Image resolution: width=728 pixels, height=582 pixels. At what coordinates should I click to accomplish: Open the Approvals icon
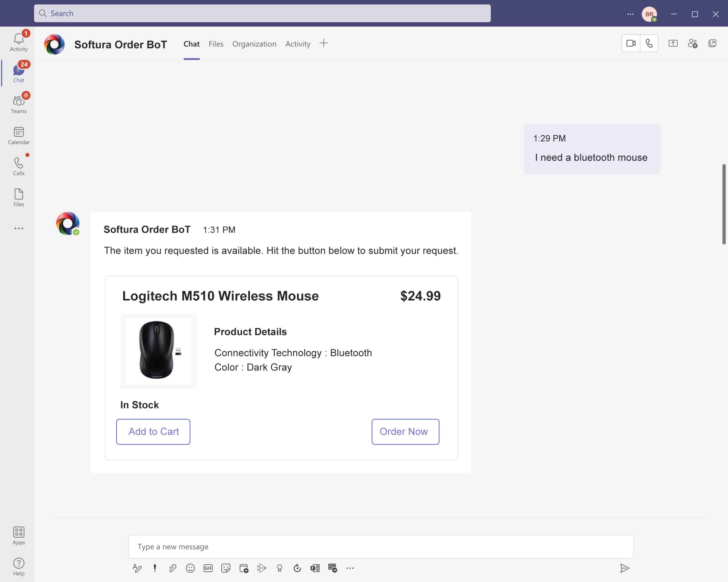(x=297, y=568)
